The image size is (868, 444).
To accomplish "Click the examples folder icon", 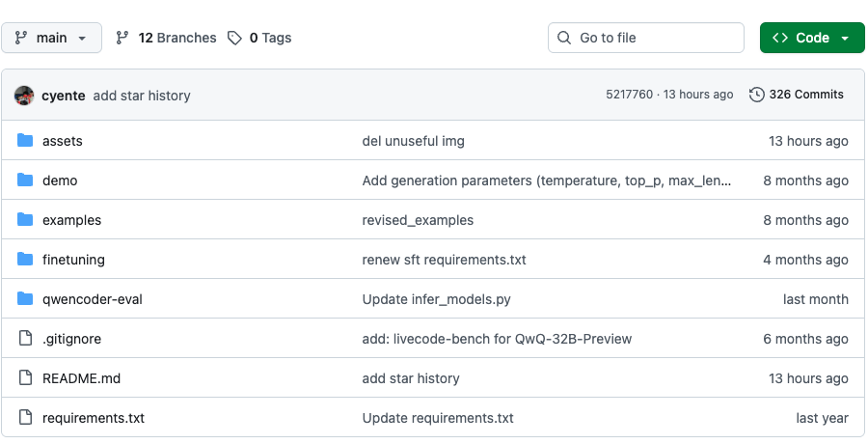I will coord(25,219).
